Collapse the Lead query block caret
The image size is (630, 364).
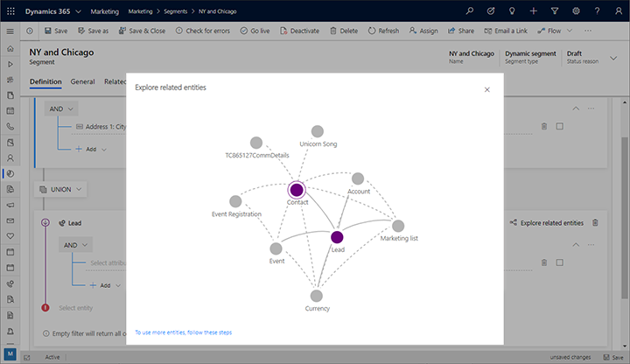[576, 245]
